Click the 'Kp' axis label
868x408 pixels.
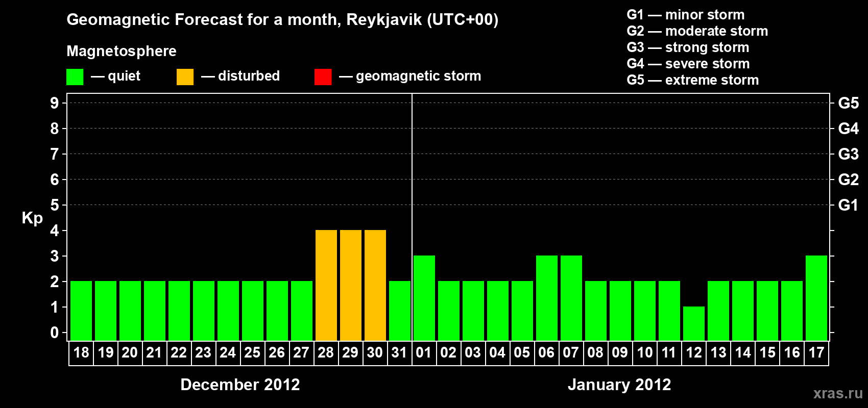[32, 218]
